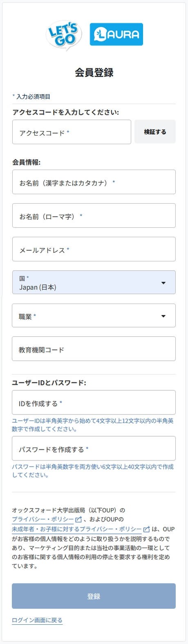Click external link icon after 未成年者 policy
Viewport: 188px width, 644px height.
(146, 529)
